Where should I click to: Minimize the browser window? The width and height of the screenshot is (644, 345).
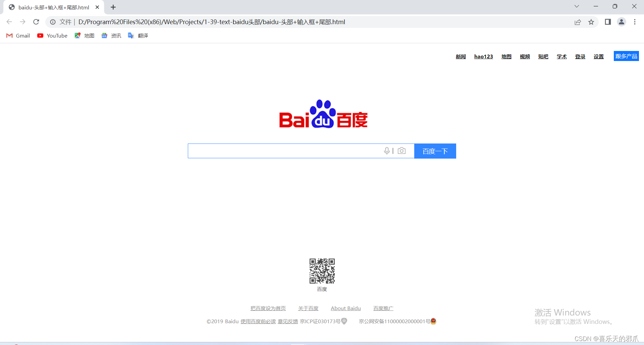pos(596,6)
